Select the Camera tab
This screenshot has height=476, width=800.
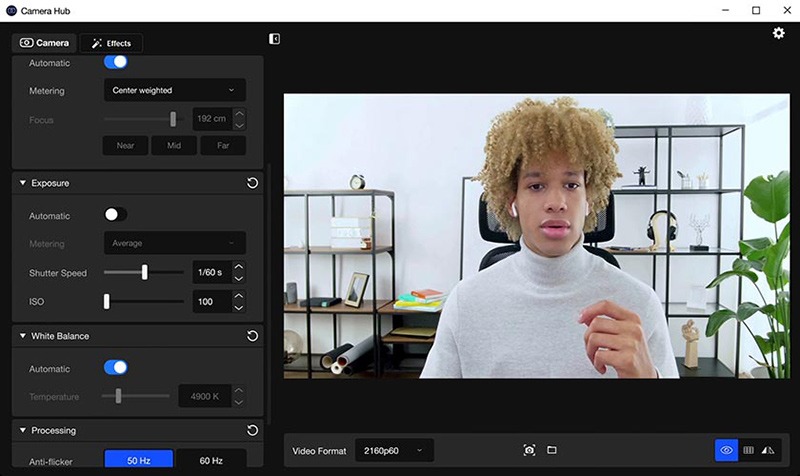pyautogui.click(x=44, y=43)
